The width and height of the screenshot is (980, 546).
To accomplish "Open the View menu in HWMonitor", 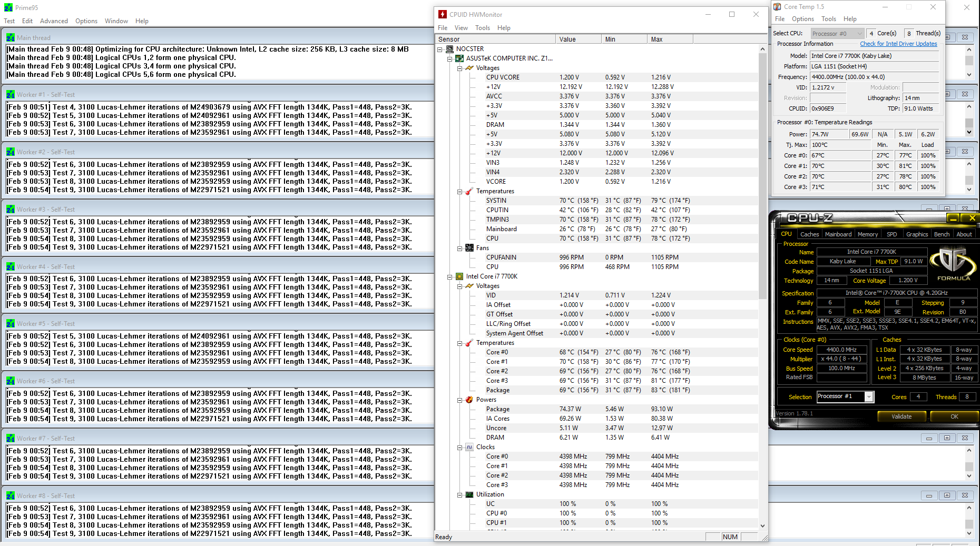I will click(x=461, y=28).
